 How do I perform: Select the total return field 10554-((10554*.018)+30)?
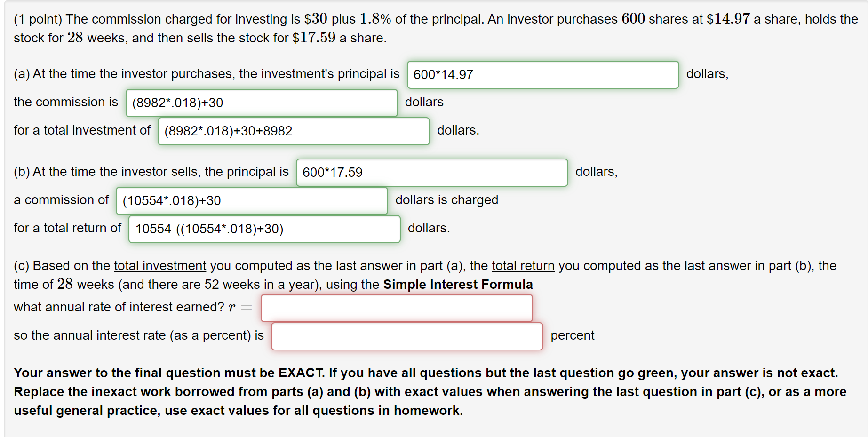click(264, 229)
